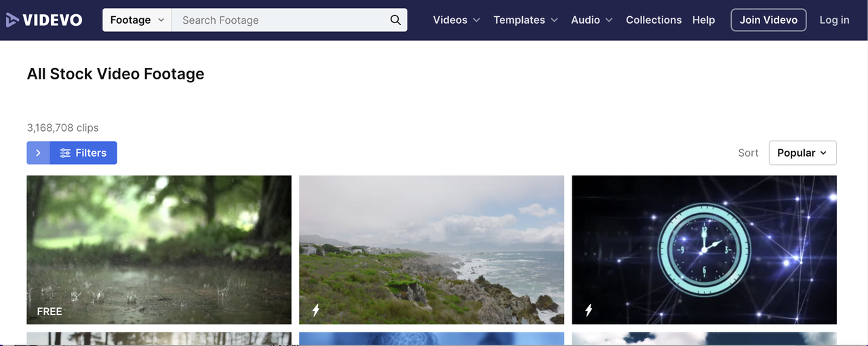Click the Log in link

click(834, 20)
